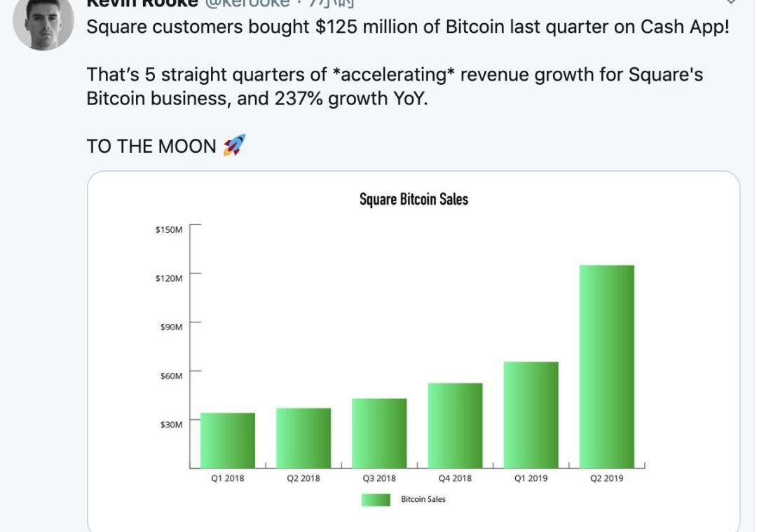
Task: Click the Q1 2018 x-axis label
Action: (x=228, y=479)
